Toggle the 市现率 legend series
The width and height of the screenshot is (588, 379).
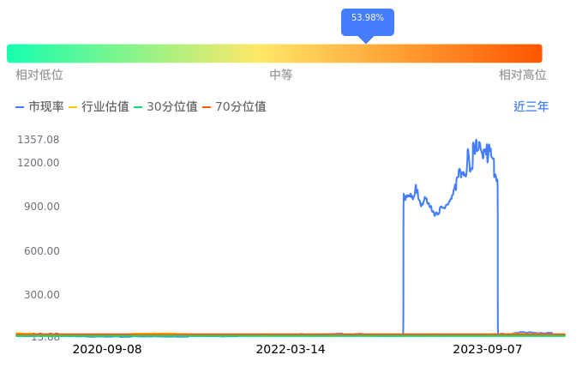[x=40, y=107]
